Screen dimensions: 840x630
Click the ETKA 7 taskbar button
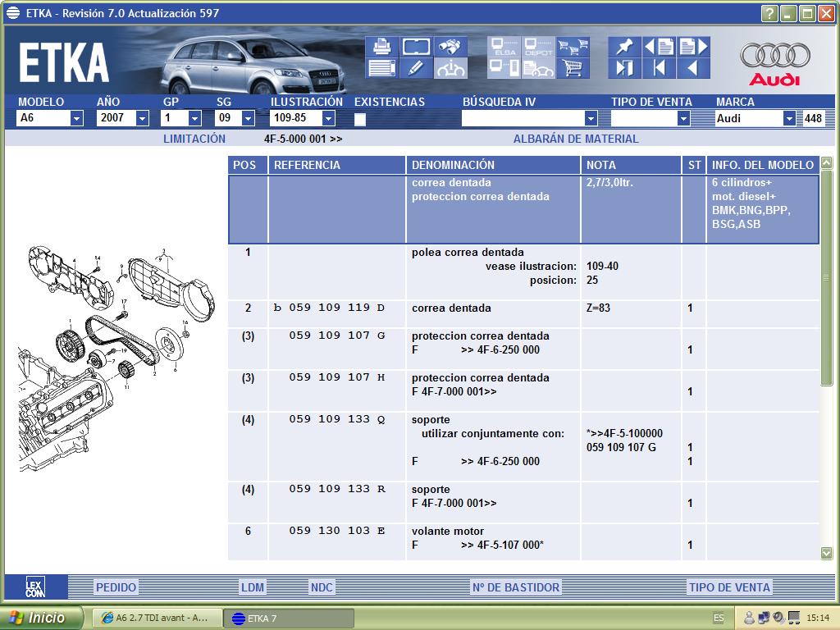(288, 619)
